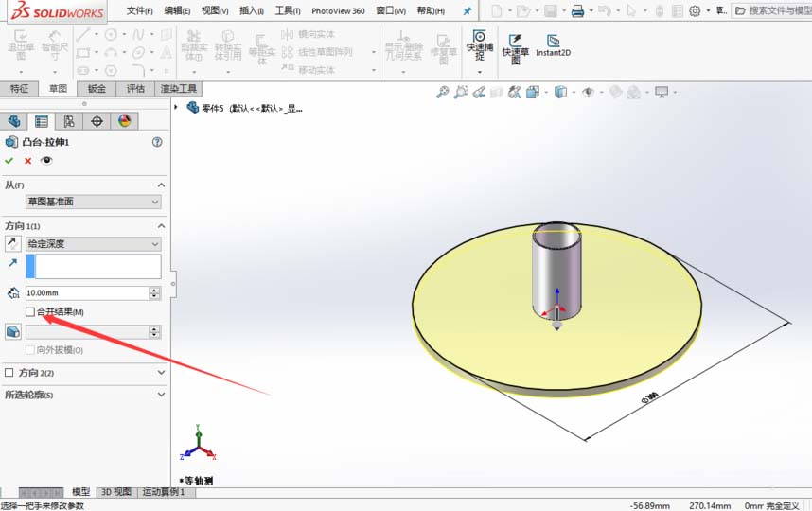
Task: Open the 文件(F) menu
Action: (139, 10)
